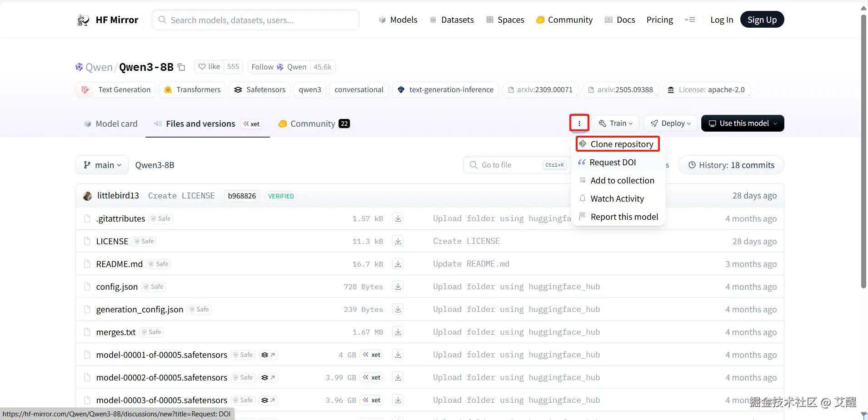
Task: Choose Watch Activity from the menu
Action: coord(618,198)
